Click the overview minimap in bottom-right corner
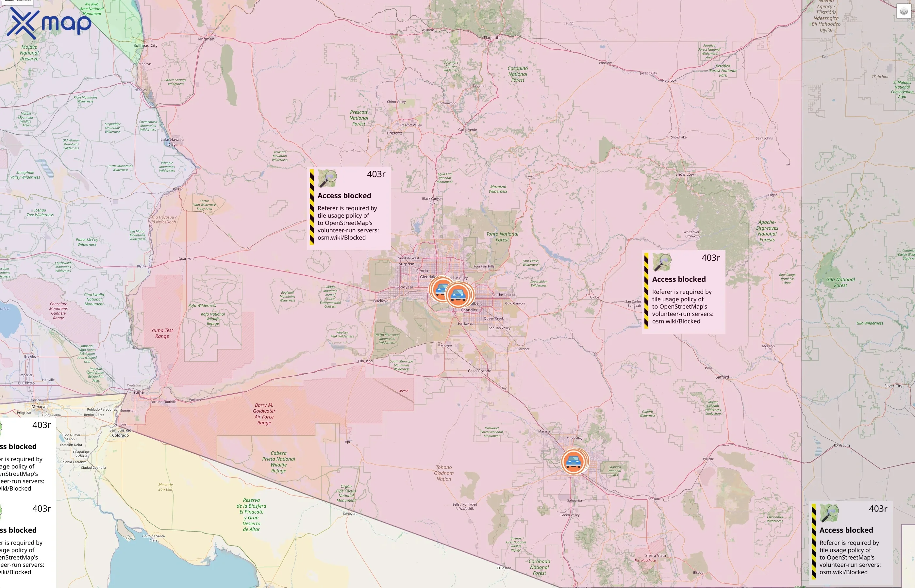Viewport: 915px width, 588px height. coord(908,556)
